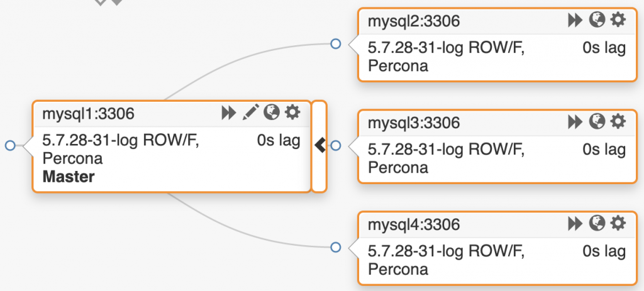Click the globe icon on mysql2
This screenshot has height=291, width=644.
(597, 20)
